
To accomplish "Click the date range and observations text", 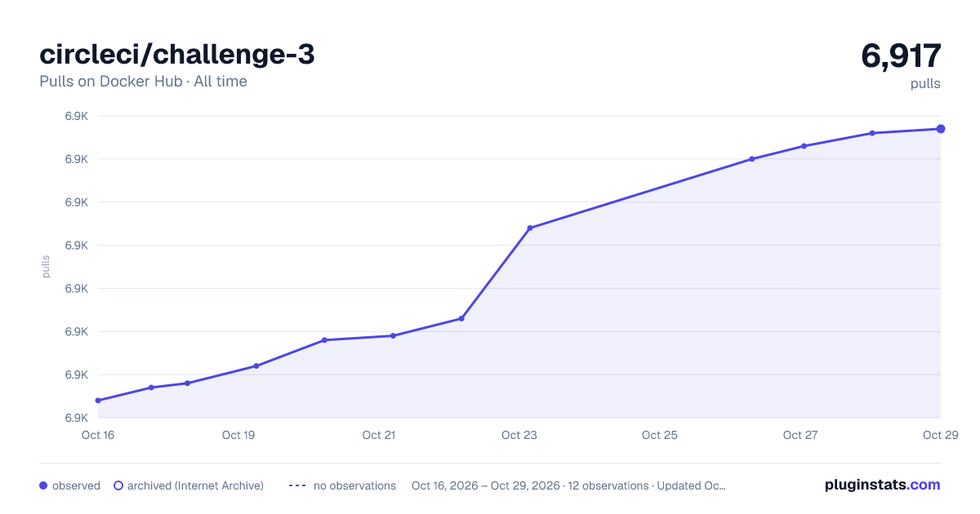I will click(x=568, y=485).
